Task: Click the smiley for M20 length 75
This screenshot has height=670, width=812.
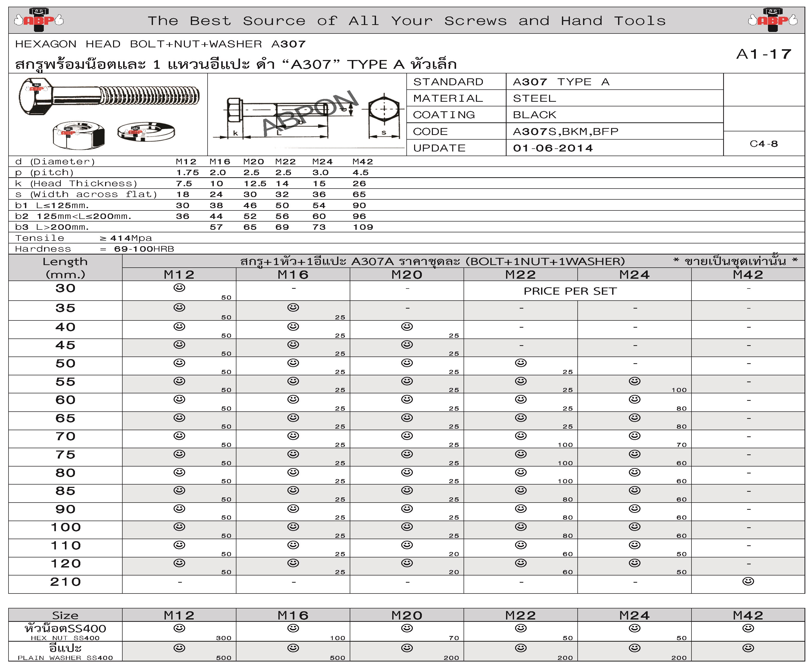Action: coord(407,454)
